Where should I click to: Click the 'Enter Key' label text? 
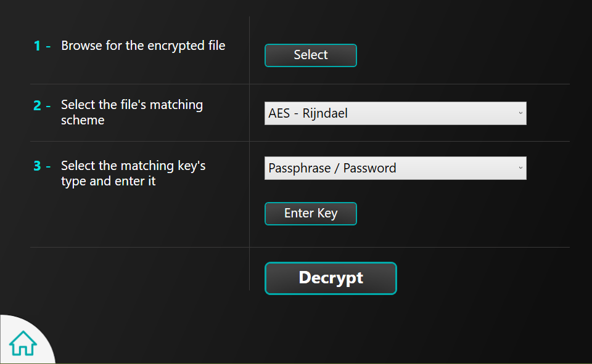coord(310,213)
